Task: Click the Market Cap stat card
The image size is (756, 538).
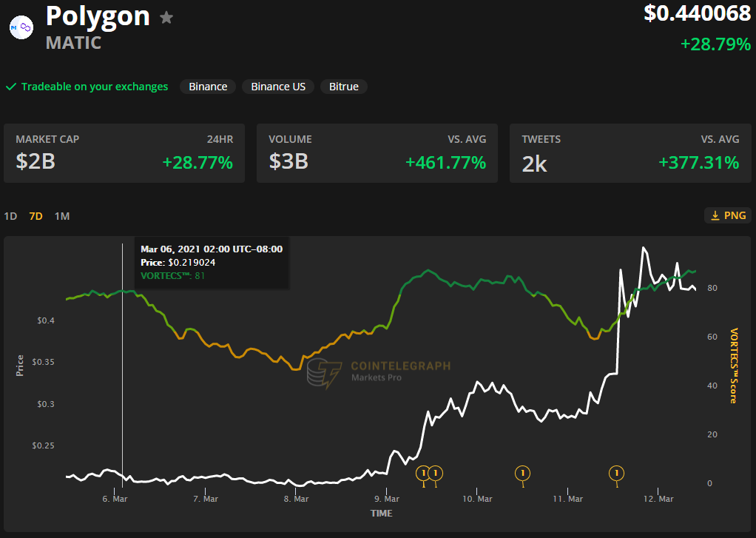Action: (x=124, y=152)
